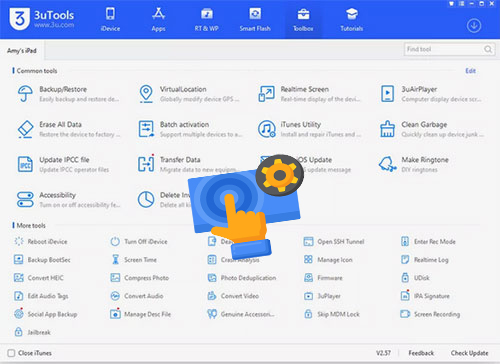Open Tutorials tab
500x364 pixels.
(x=352, y=19)
